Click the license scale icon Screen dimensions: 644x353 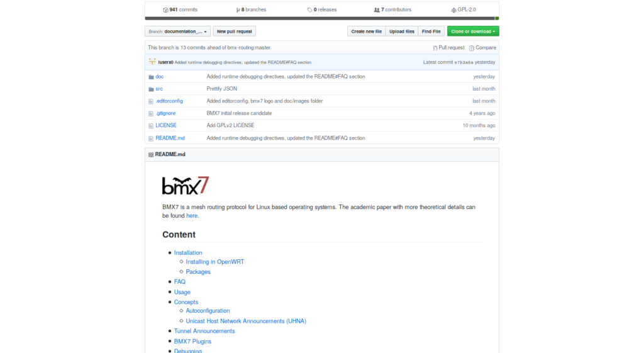pyautogui.click(x=454, y=10)
